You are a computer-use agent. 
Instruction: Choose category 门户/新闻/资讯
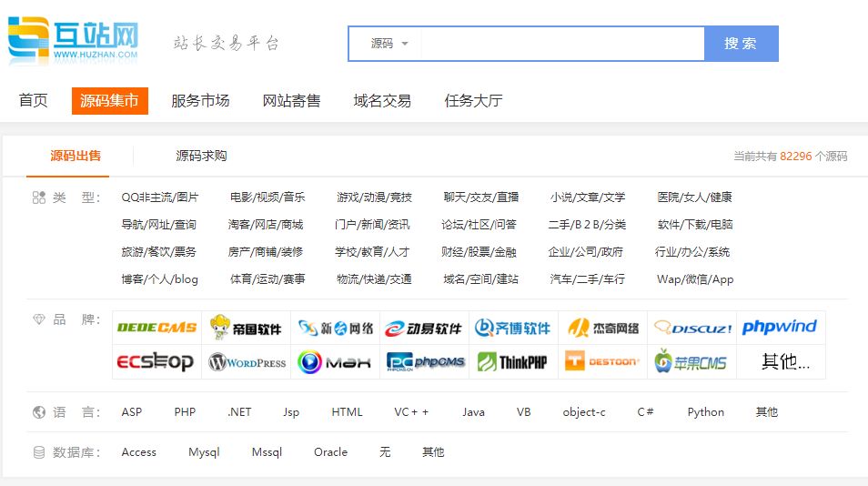[372, 225]
